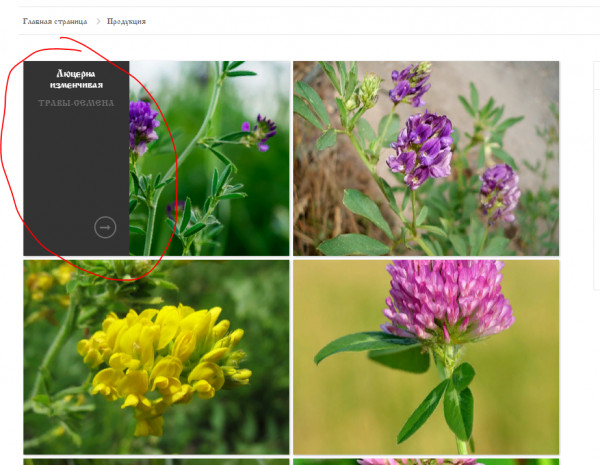Select the partially visible bottom-left product tile

tap(155, 461)
